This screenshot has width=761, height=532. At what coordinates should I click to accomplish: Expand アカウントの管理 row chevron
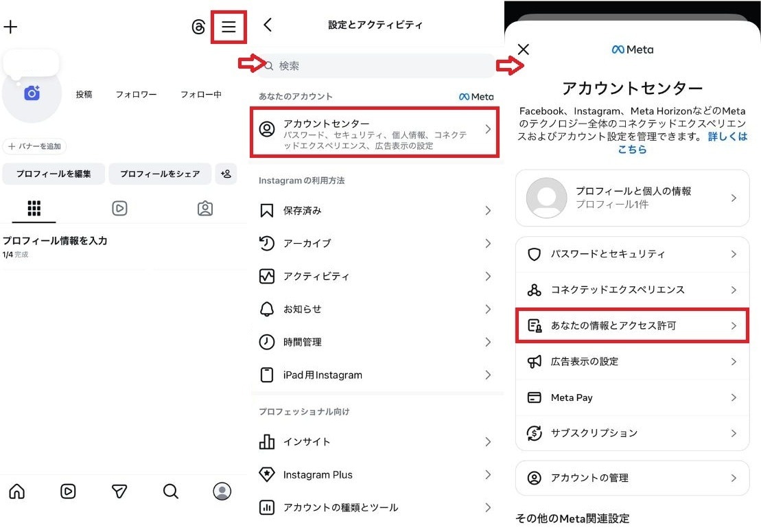tap(734, 478)
